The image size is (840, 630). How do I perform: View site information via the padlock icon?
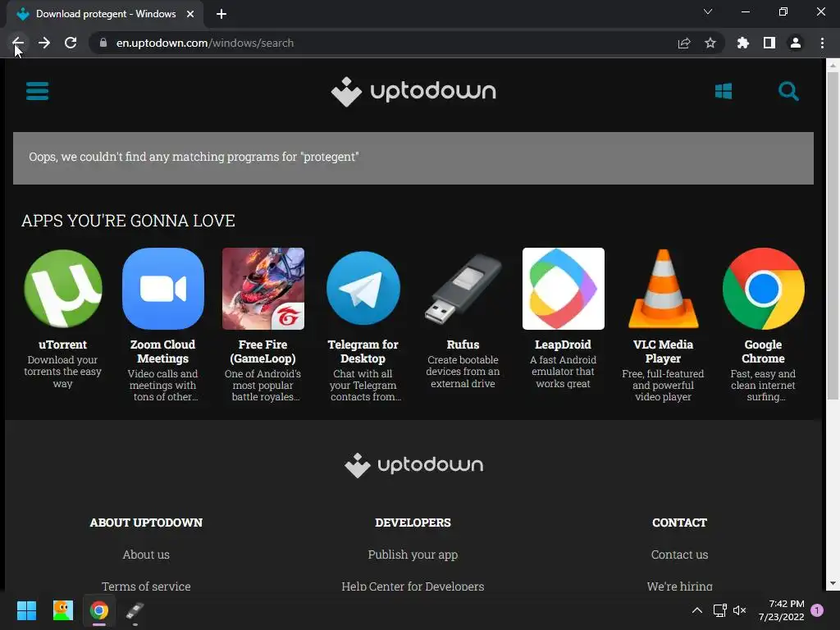pos(103,43)
